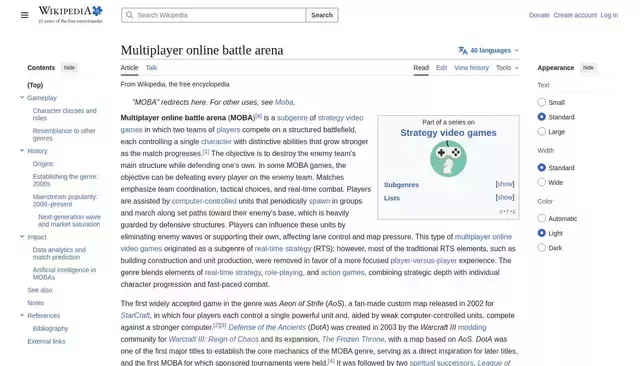Open the player-versus-player link

pyautogui.click(x=423, y=260)
